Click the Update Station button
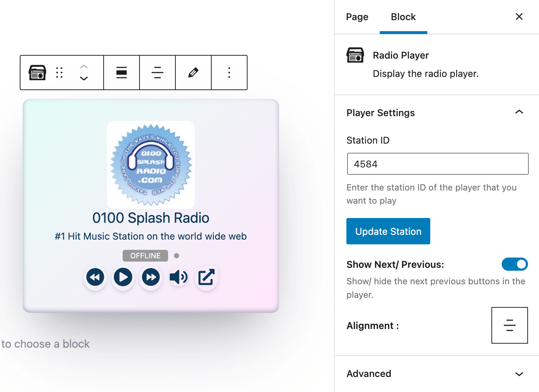539x392 pixels. click(x=388, y=231)
